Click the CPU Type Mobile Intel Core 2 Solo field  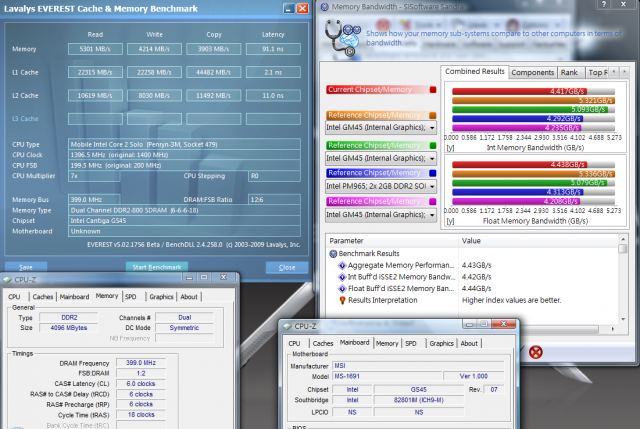184,144
